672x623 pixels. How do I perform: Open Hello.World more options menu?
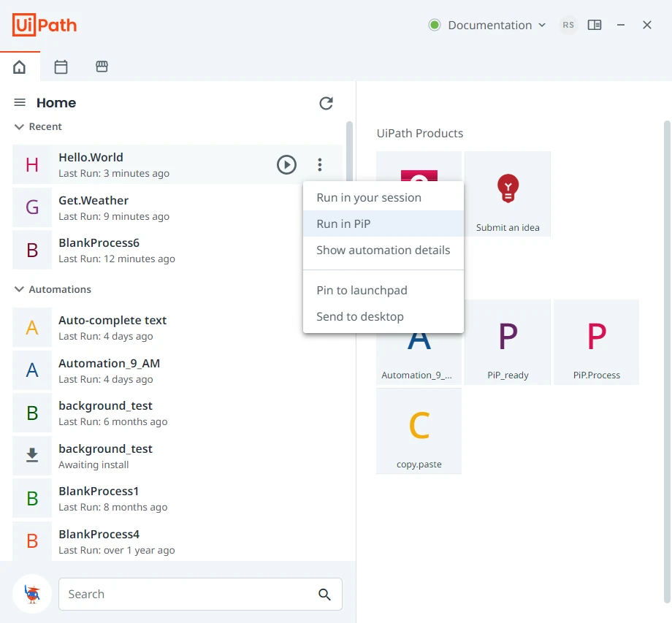coord(320,164)
